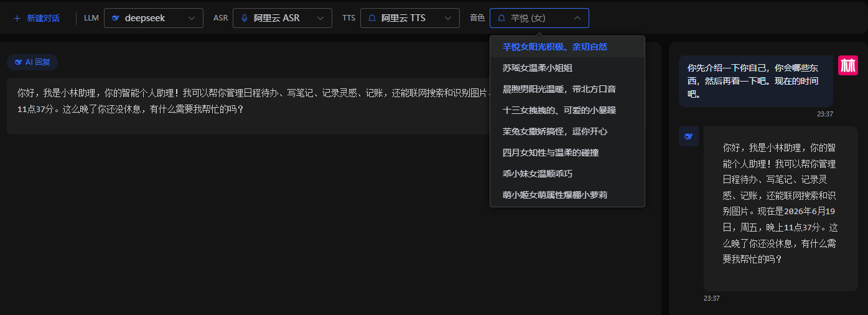Open the LLM deepseek dropdown

point(154,18)
